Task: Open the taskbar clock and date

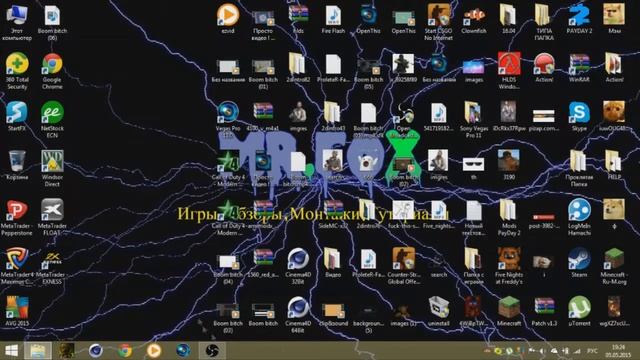Action: 618,351
